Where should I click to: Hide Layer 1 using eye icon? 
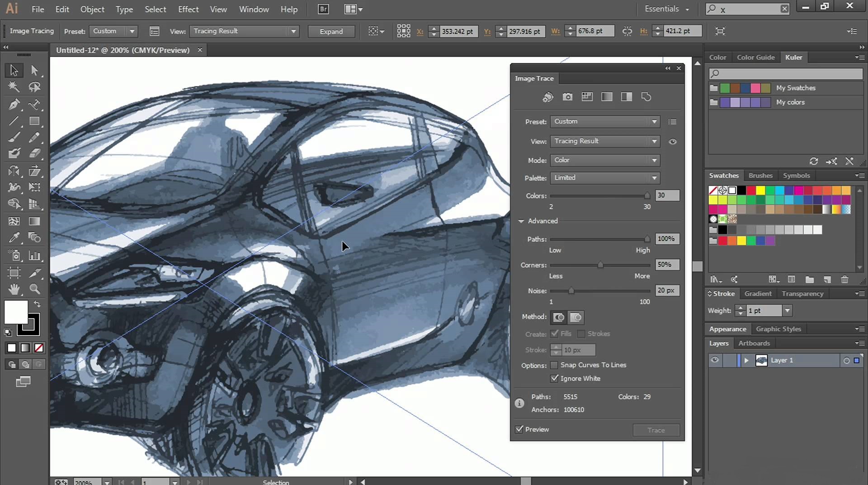[715, 360]
